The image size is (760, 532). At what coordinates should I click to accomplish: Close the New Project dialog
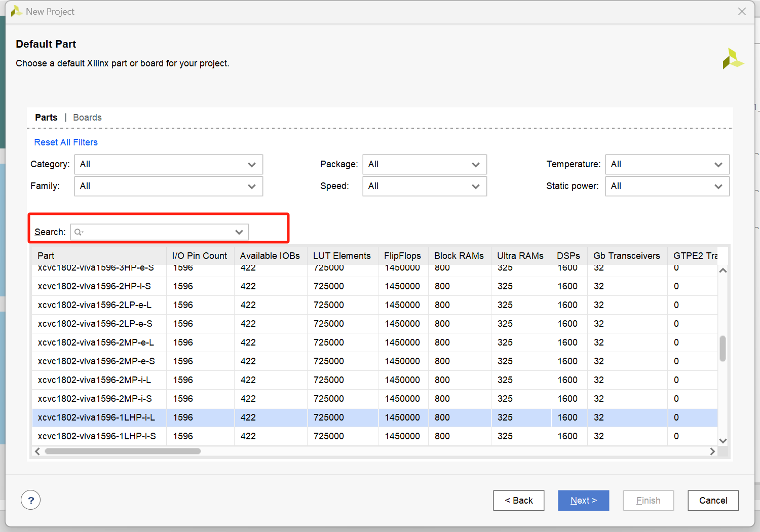click(x=742, y=11)
